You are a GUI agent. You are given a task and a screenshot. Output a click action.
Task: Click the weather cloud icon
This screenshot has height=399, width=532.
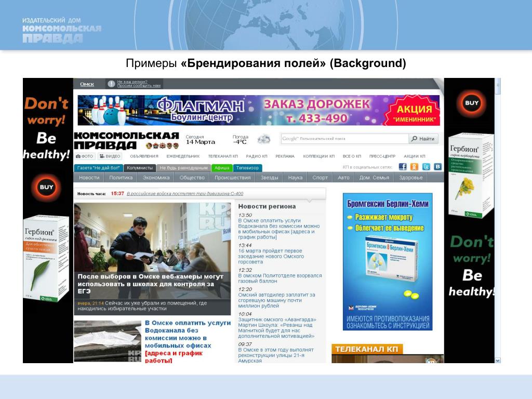[263, 139]
